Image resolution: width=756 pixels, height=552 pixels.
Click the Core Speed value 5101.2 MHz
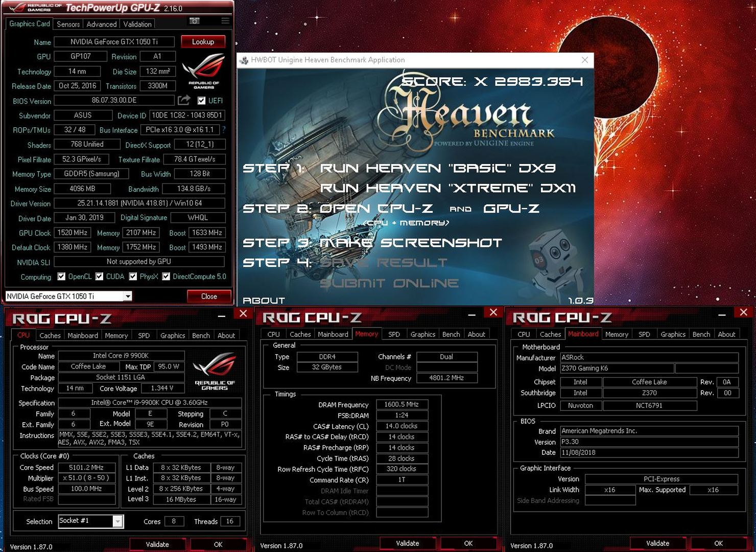click(x=86, y=468)
